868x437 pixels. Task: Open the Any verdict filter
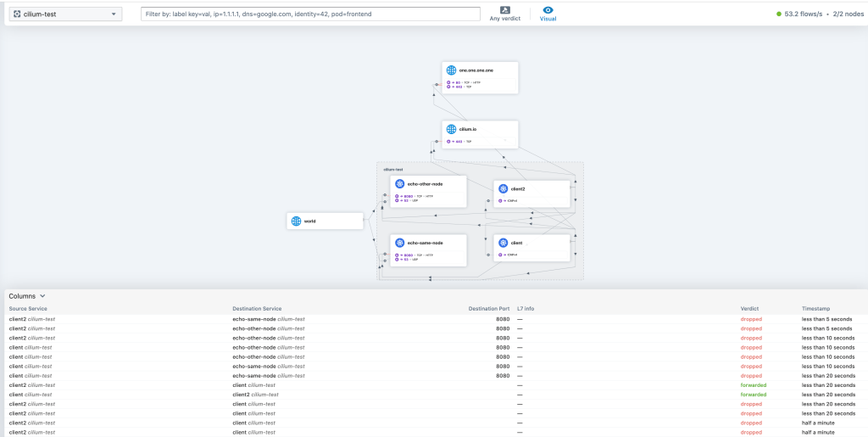[x=505, y=14]
